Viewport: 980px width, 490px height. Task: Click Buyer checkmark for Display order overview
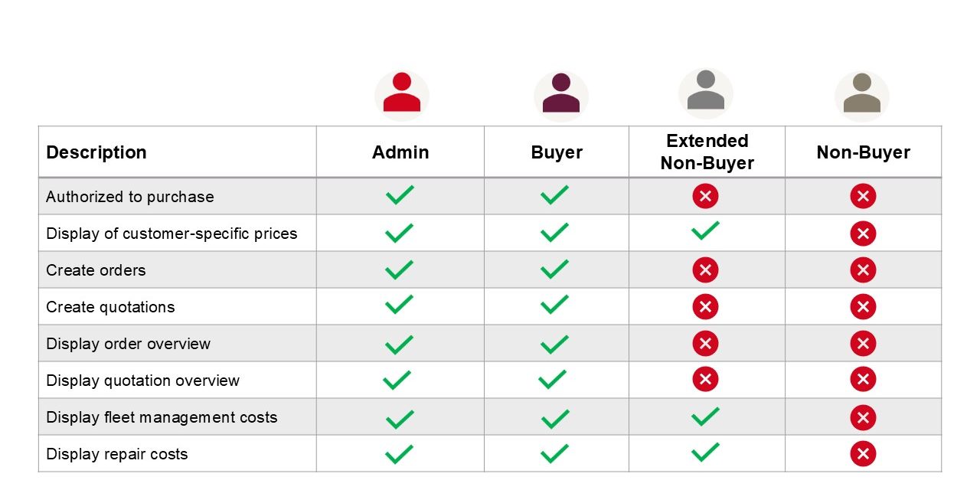pos(554,344)
